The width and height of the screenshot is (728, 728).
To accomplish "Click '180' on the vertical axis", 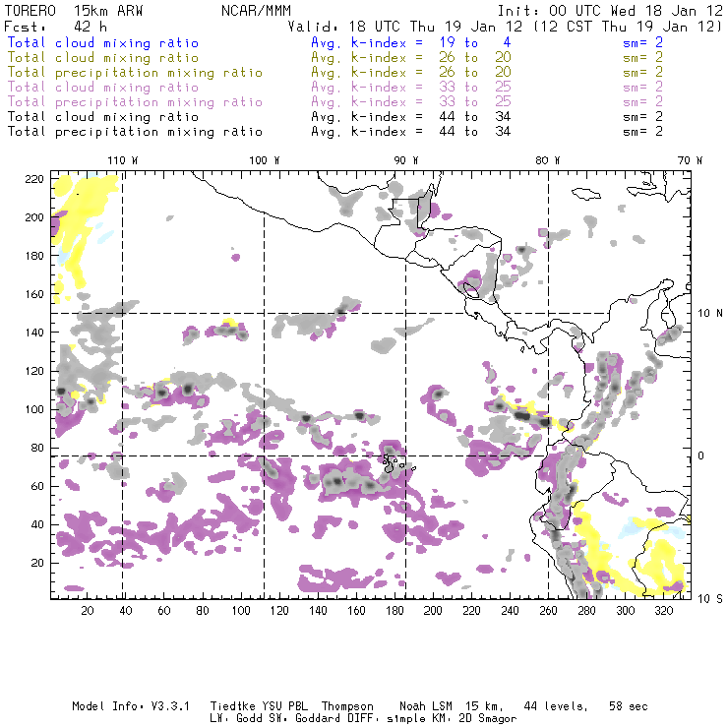I will (34, 256).
